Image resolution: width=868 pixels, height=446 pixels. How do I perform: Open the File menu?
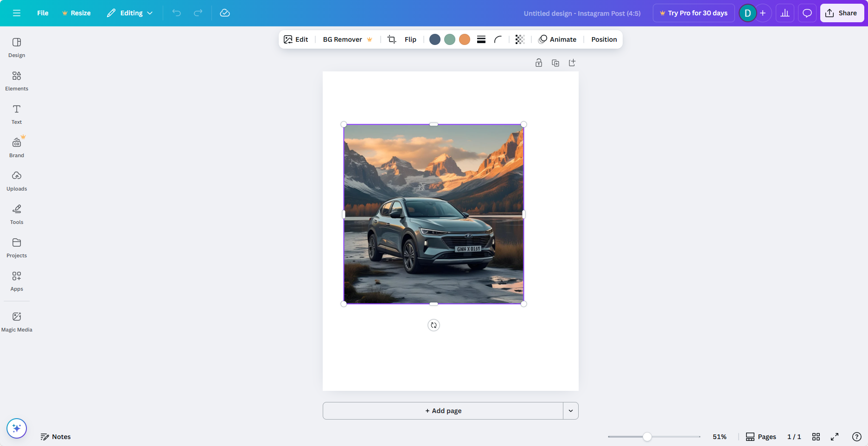point(42,13)
